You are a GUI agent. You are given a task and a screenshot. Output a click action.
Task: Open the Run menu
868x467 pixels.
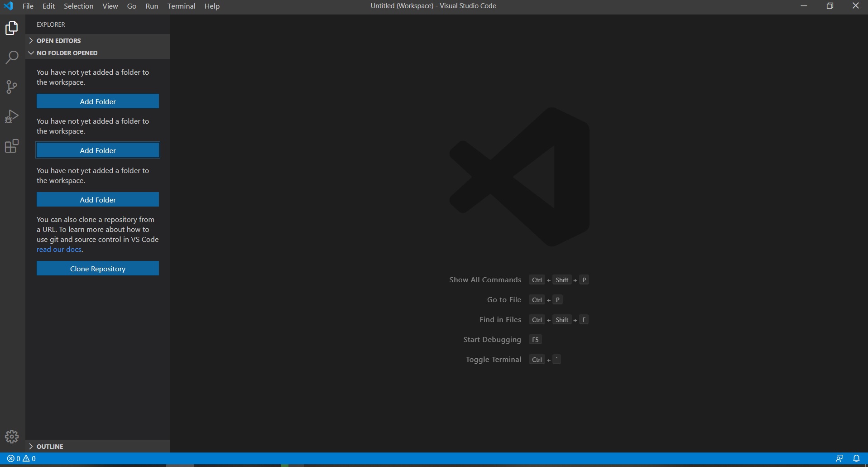point(151,6)
